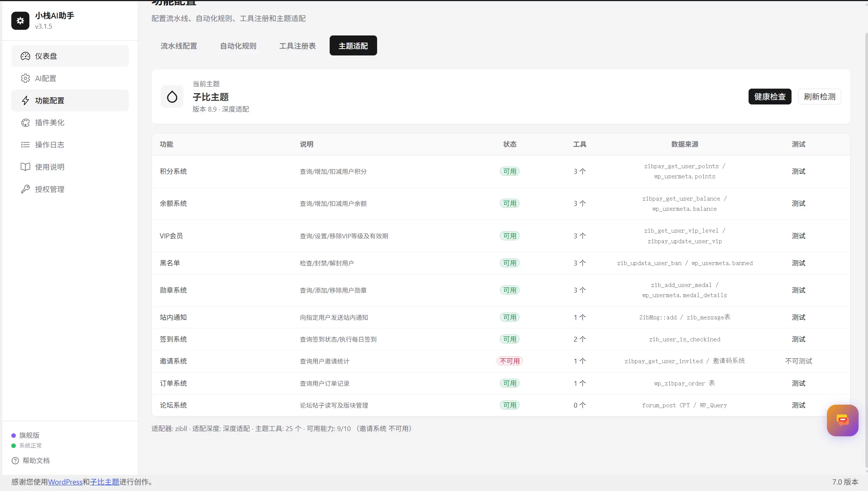Click the 授权管理 key icon
Viewport: 868px width, 491px height.
[25, 189]
